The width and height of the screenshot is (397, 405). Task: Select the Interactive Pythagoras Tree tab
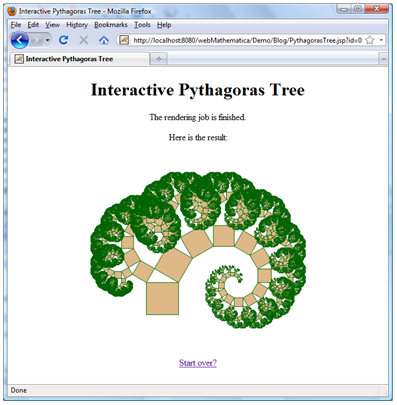point(79,59)
